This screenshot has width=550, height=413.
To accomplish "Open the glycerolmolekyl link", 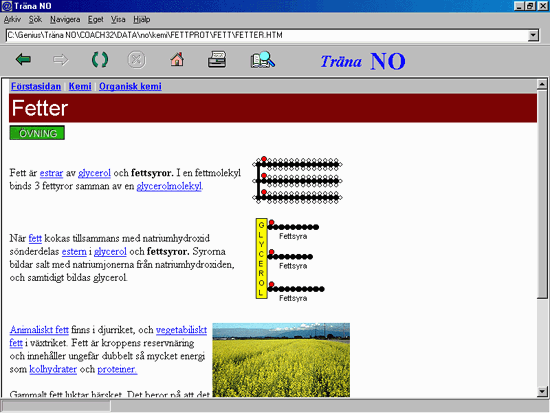I will click(169, 186).
